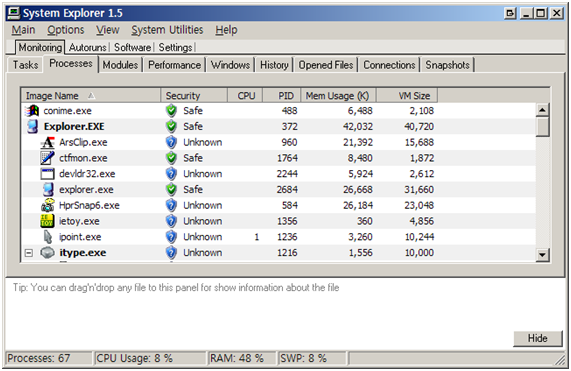
Task: Open the Help menu
Action: click(x=226, y=30)
